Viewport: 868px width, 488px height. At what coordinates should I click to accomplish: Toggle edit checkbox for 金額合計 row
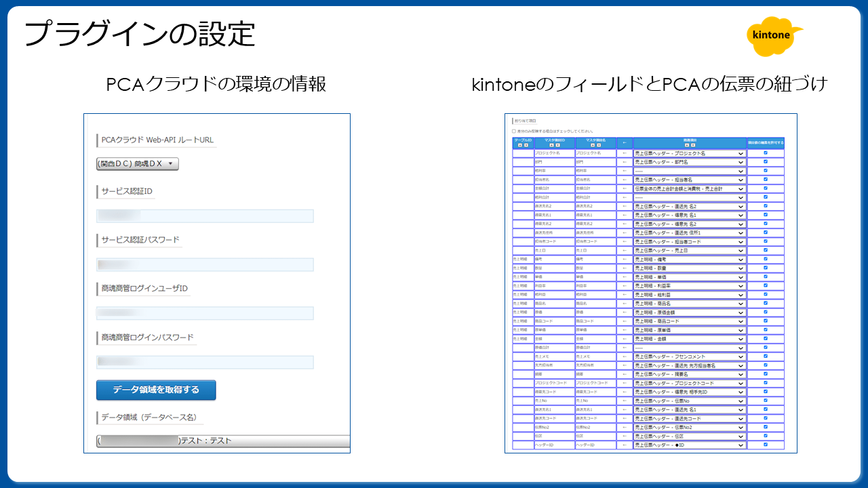pyautogui.click(x=766, y=188)
